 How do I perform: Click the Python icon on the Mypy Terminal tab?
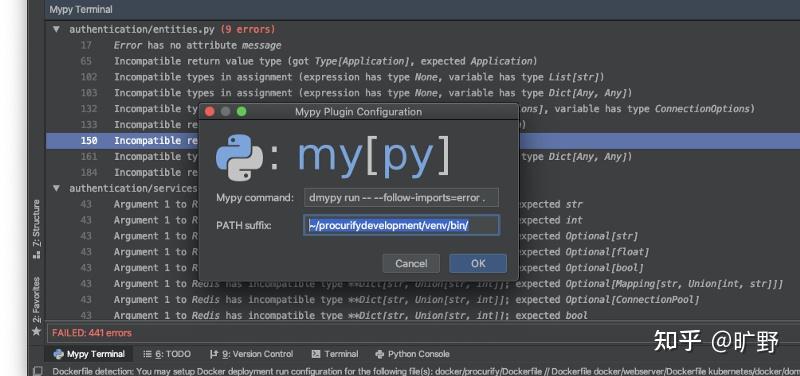click(x=58, y=354)
